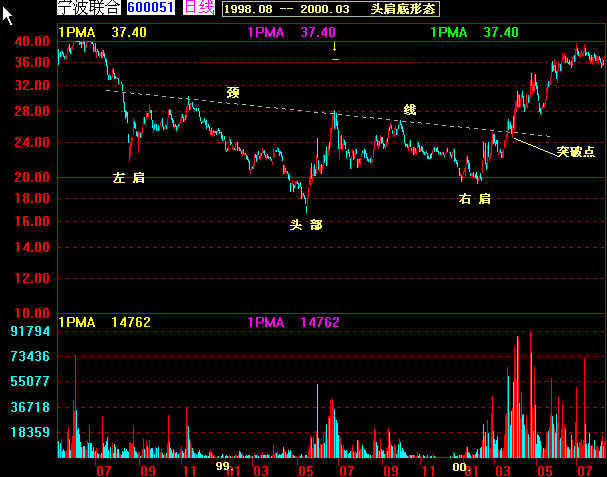Click the 36.00 price axis label

[x=32, y=62]
